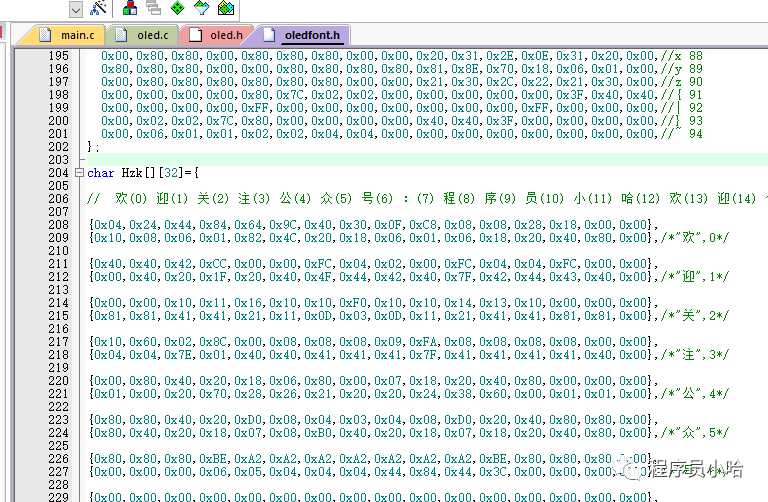Switch to the oled.c tab
Image resolution: width=768 pixels, height=502 pixels.
pyautogui.click(x=148, y=36)
